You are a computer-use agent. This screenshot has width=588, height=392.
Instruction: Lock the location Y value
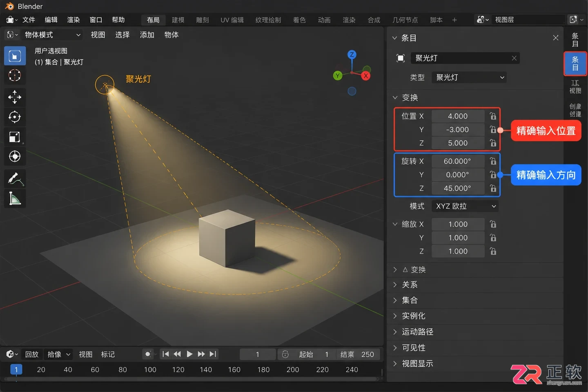(493, 129)
